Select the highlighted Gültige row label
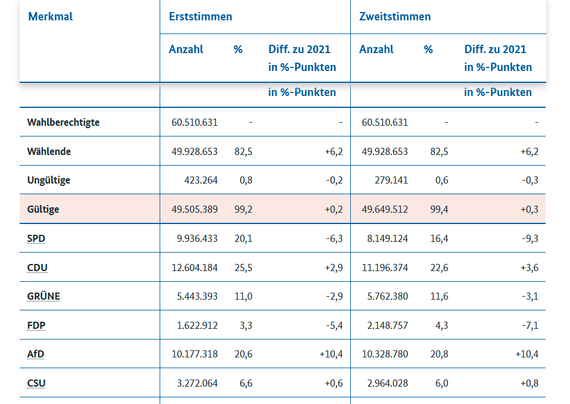The width and height of the screenshot is (570, 404). tap(43, 209)
